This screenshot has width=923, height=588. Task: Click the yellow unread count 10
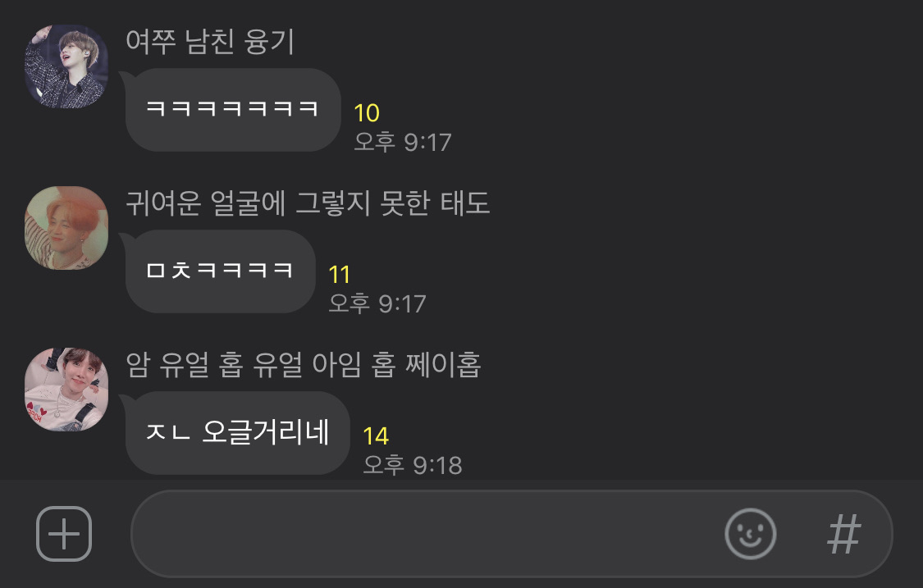pyautogui.click(x=367, y=113)
